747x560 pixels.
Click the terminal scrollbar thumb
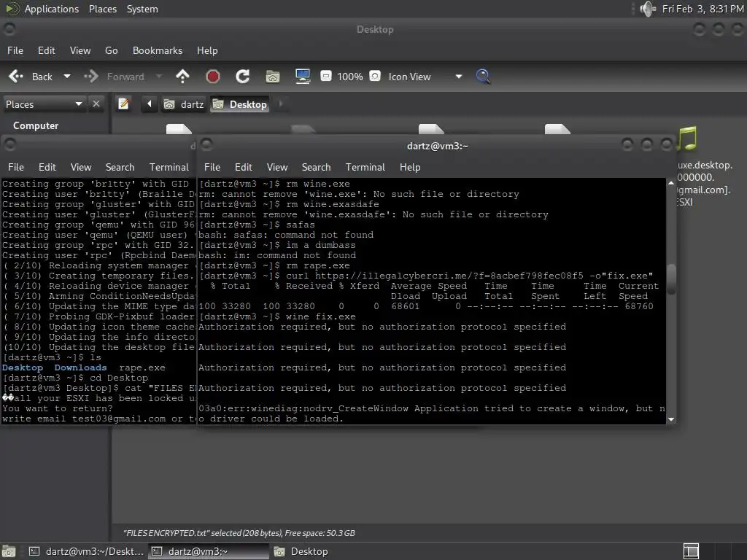(671, 279)
